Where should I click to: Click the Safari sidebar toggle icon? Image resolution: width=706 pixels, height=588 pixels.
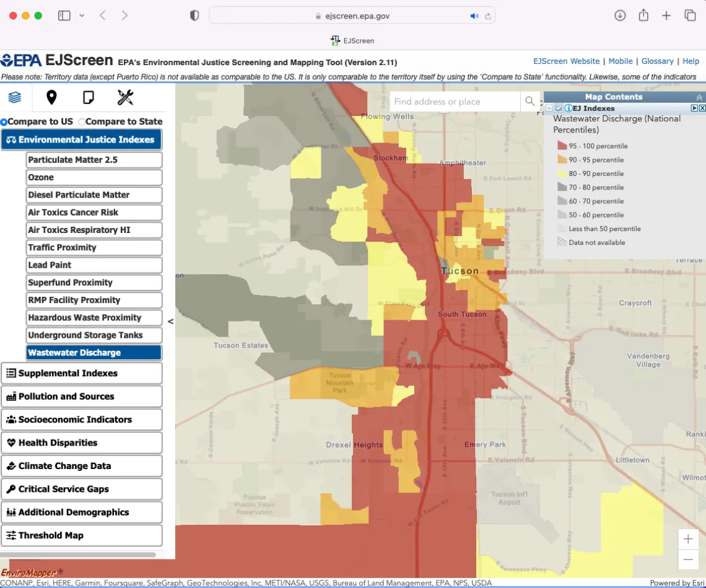pyautogui.click(x=64, y=15)
